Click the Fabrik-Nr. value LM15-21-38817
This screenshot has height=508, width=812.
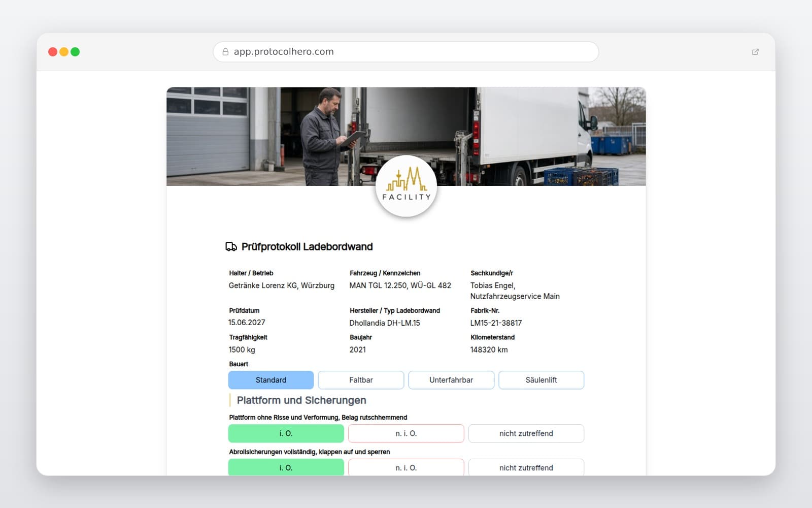496,323
